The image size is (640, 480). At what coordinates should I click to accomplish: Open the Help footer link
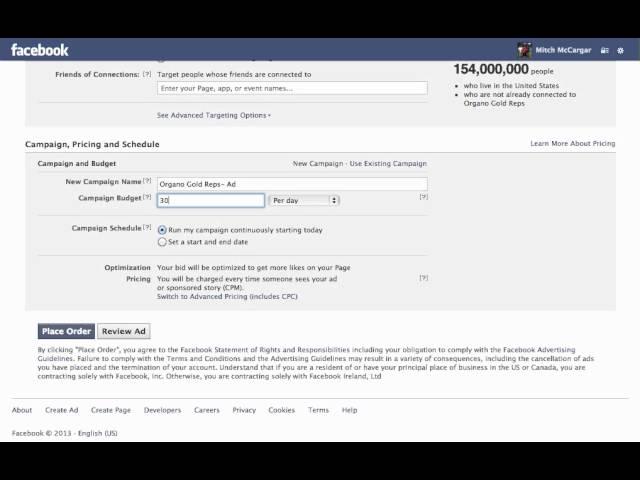pyautogui.click(x=349, y=410)
